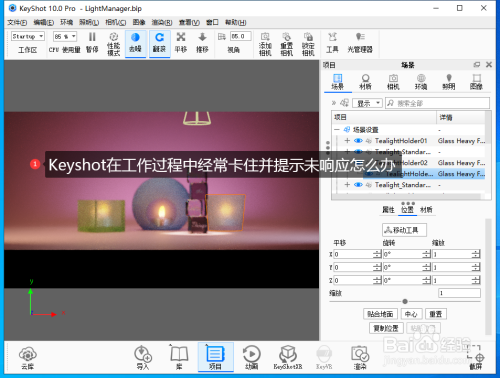Screen dimensions: 500x378
Task: Switch to the 场景 scene tab
Action: 338,82
